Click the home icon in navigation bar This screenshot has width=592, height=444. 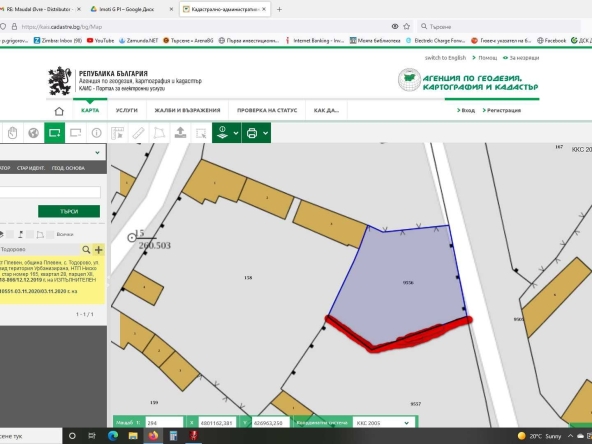[x=59, y=111]
